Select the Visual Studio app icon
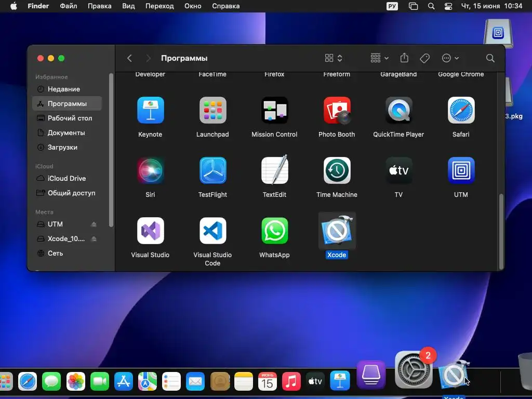532x399 pixels. 150,231
